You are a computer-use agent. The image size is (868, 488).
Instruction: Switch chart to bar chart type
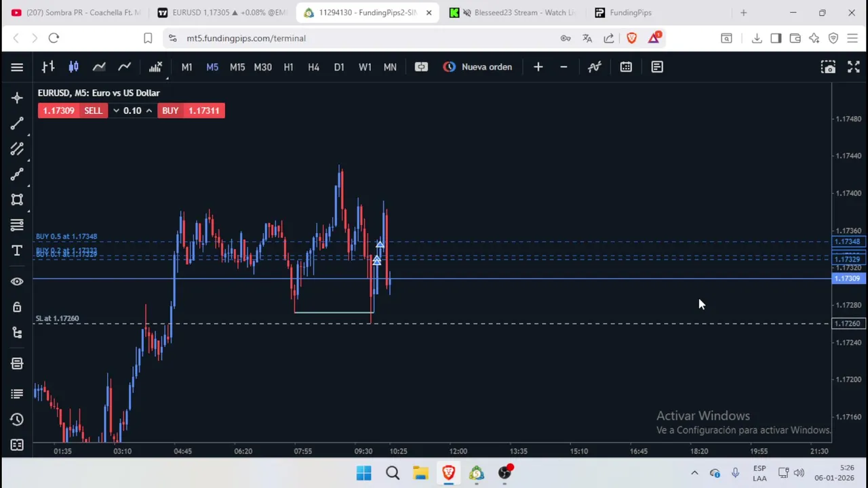[x=47, y=67]
